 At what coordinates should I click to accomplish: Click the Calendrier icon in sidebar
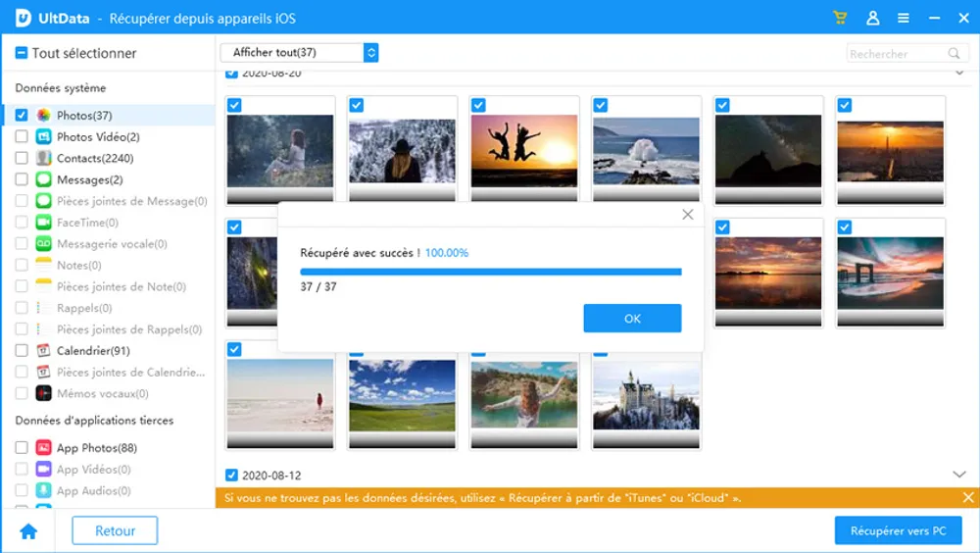point(43,351)
